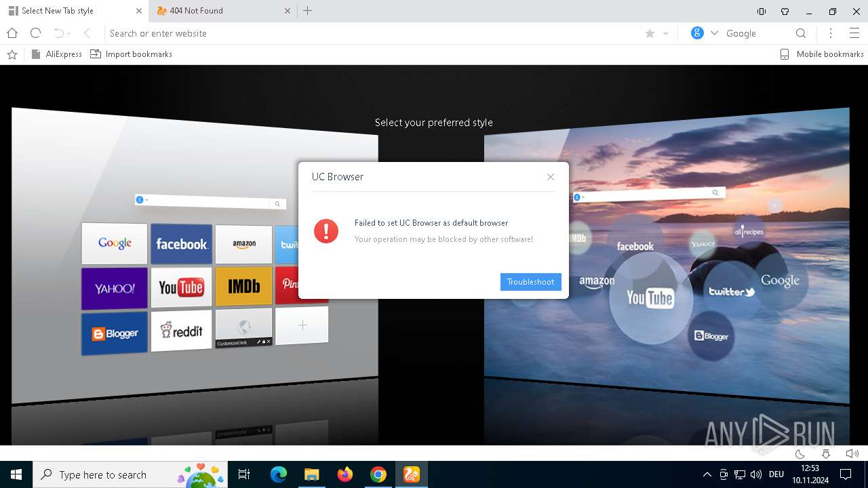Screen dimensions: 868x488
Task: Open a new tab with plus button
Action: click(x=308, y=11)
